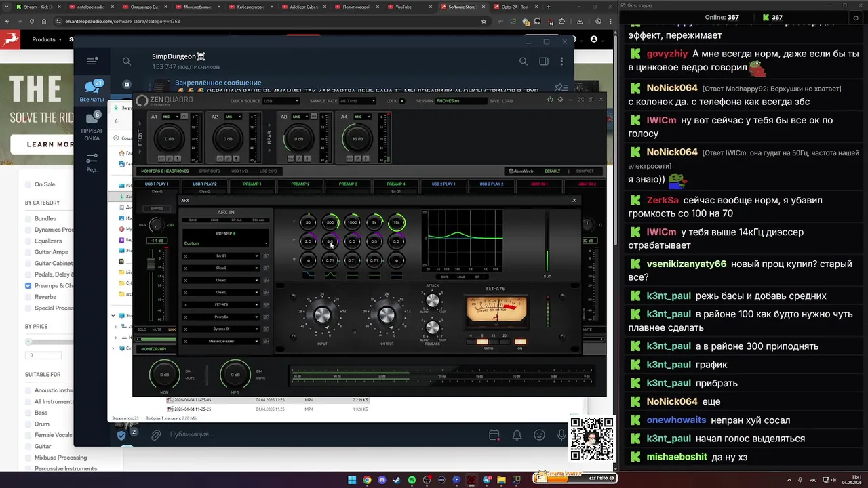Image resolution: width=868 pixels, height=488 pixels.
Task: Toggle the FET-A76 ON switch
Action: pos(521,342)
